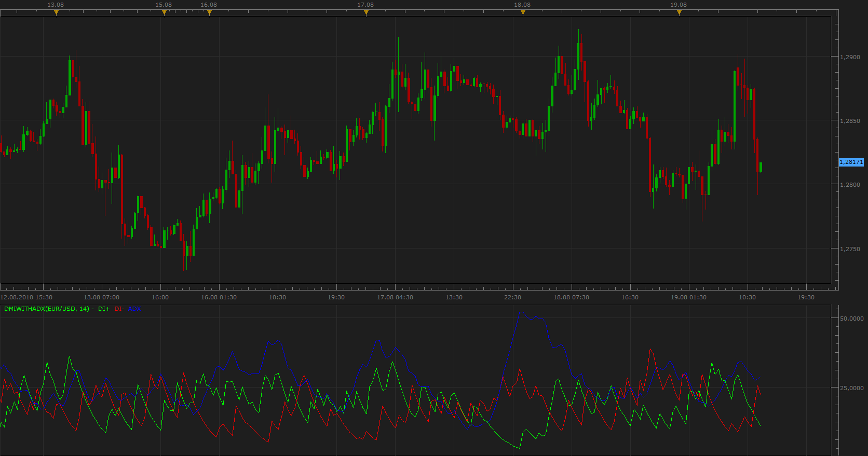Click the 22:30 time axis label
868x456 pixels.
(x=512, y=297)
